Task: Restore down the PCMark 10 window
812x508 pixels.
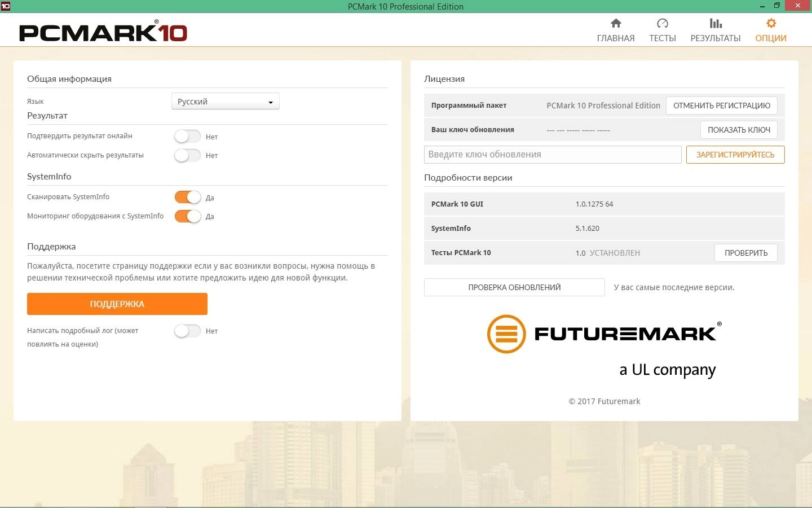Action: [777, 6]
